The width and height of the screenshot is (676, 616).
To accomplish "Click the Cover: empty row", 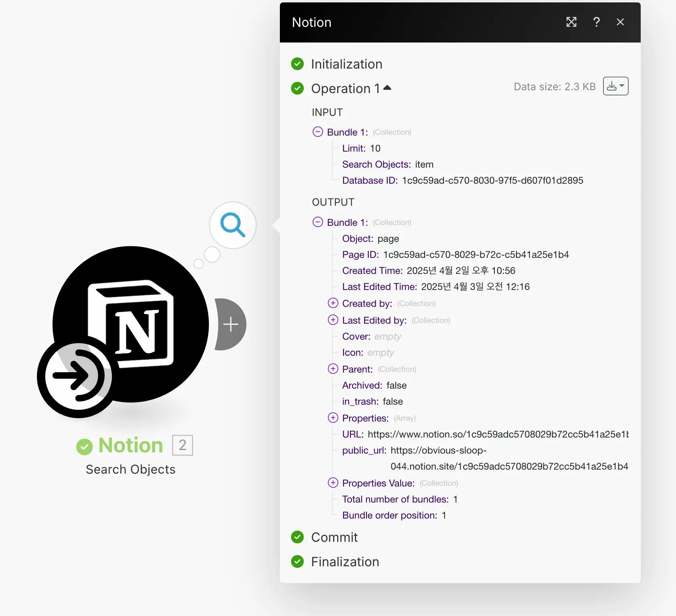I will (x=371, y=336).
